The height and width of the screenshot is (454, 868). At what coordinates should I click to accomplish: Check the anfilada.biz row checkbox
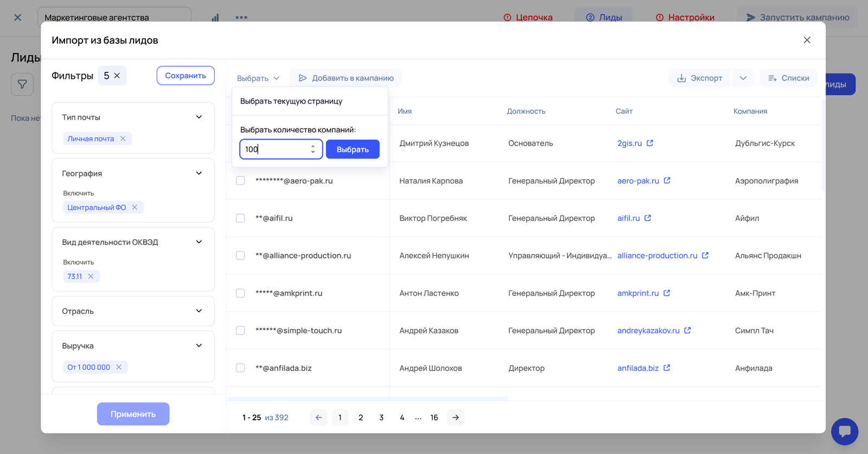point(240,368)
